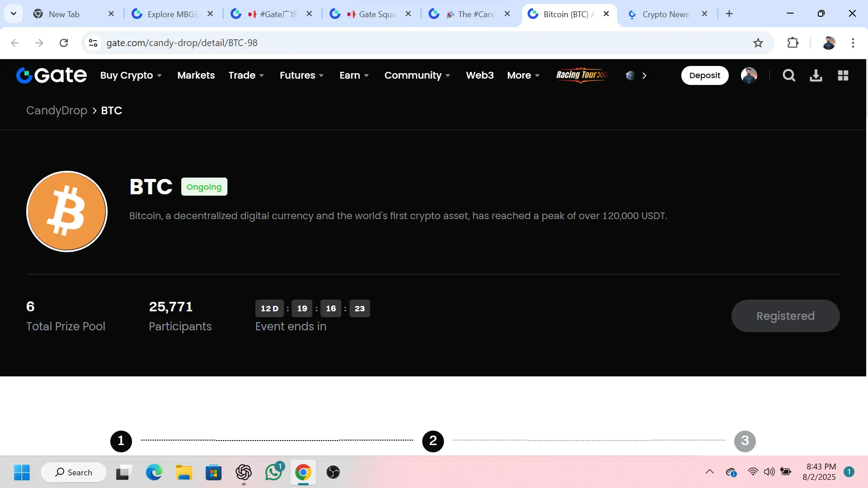The width and height of the screenshot is (868, 488).
Task: Click the browser forward arrow
Action: click(39, 43)
